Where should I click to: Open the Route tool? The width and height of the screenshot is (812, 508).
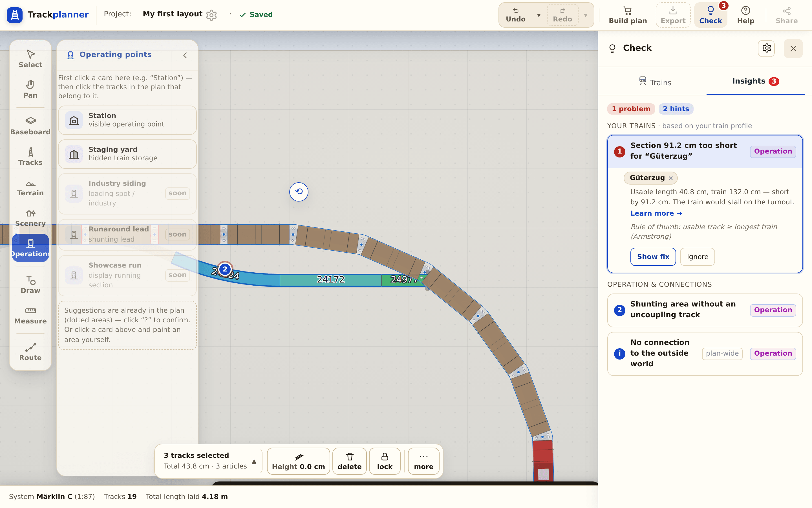[x=30, y=352]
